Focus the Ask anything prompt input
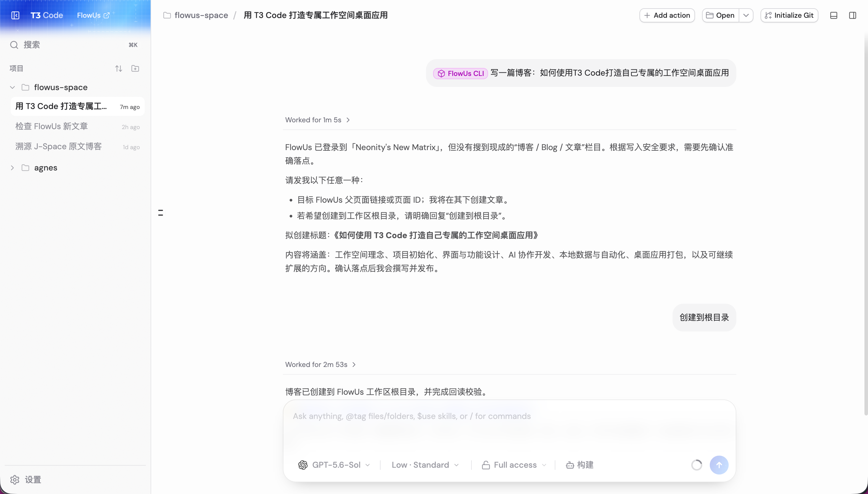The height and width of the screenshot is (494, 868). coord(509,416)
